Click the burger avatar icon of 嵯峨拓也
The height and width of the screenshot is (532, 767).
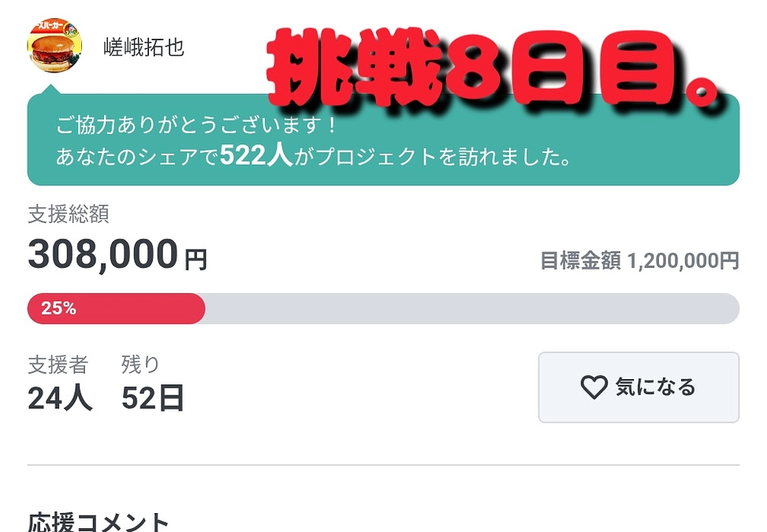pyautogui.click(x=52, y=47)
